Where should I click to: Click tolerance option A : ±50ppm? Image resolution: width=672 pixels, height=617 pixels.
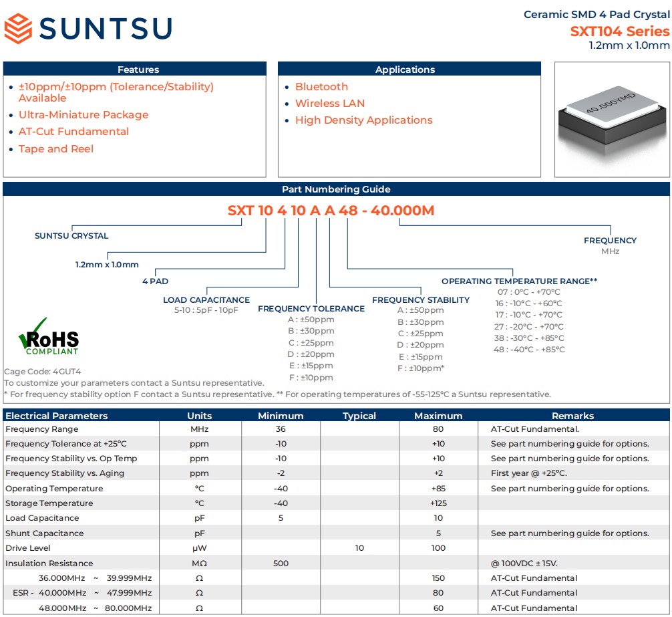tap(311, 320)
